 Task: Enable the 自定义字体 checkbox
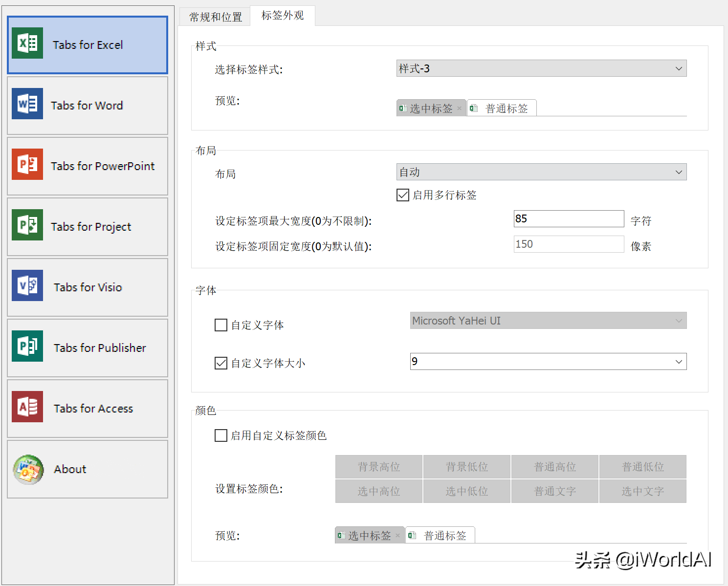(221, 325)
